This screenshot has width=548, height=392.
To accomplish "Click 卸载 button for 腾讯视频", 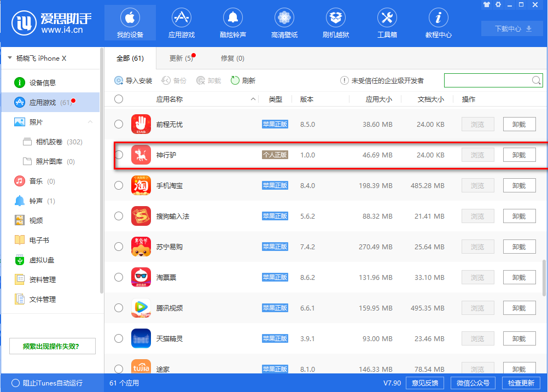I will (x=518, y=308).
